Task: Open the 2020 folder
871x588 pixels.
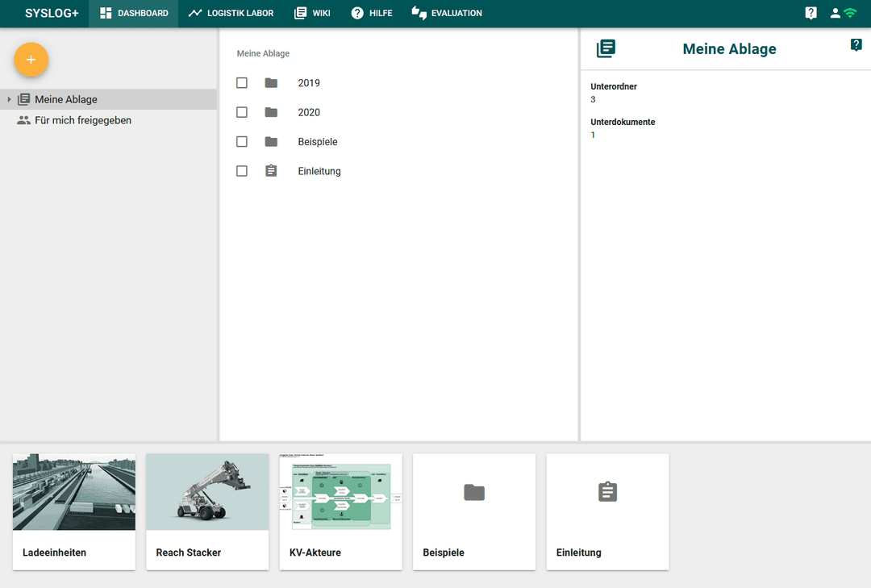Action: 309,112
